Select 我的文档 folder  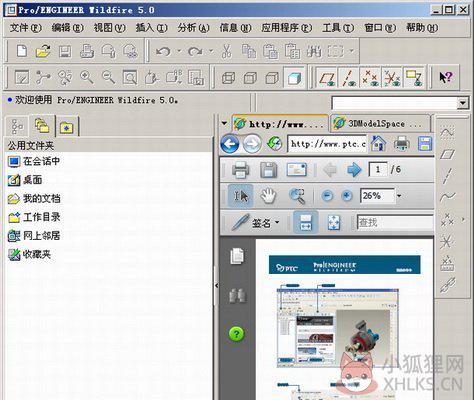coord(34,199)
